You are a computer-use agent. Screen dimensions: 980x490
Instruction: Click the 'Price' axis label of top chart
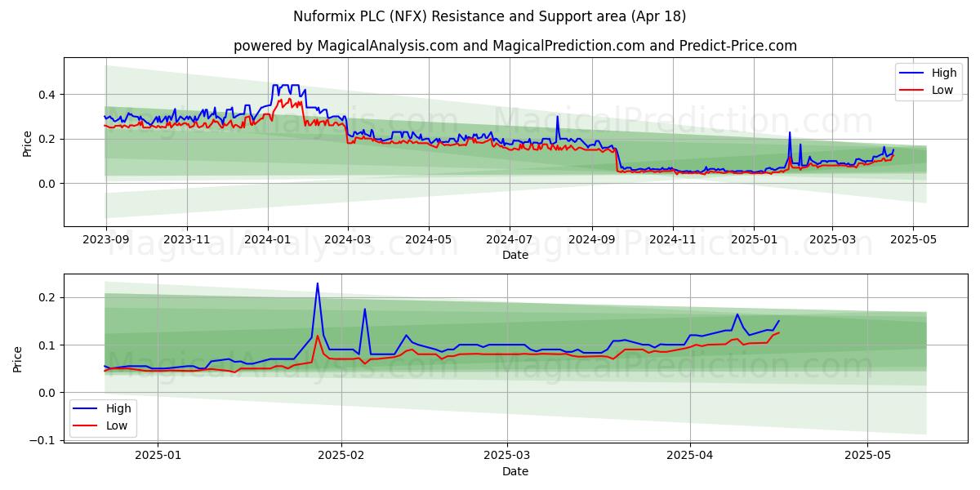point(27,144)
